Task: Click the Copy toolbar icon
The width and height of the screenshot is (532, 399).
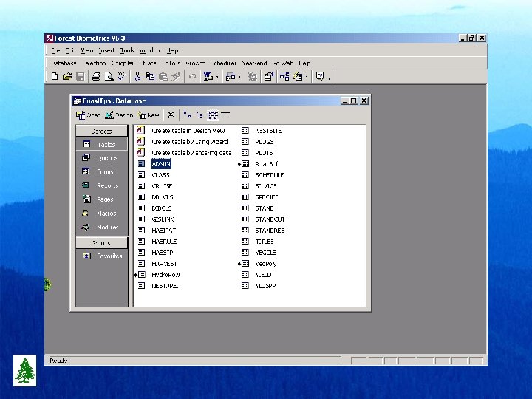Action: coord(150,76)
